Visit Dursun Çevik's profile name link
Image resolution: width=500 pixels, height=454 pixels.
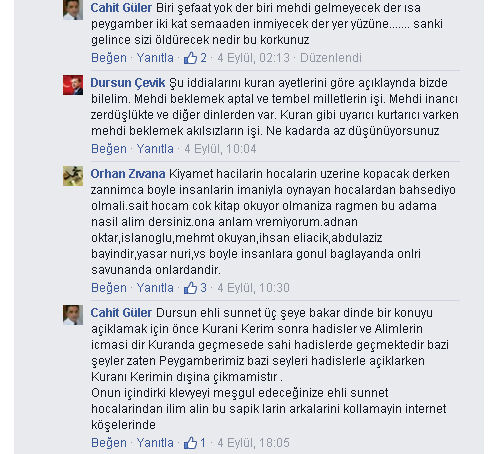(x=128, y=83)
